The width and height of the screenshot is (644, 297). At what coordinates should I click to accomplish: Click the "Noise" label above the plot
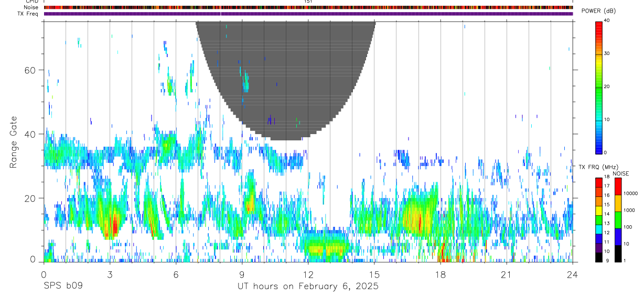tap(31, 7)
